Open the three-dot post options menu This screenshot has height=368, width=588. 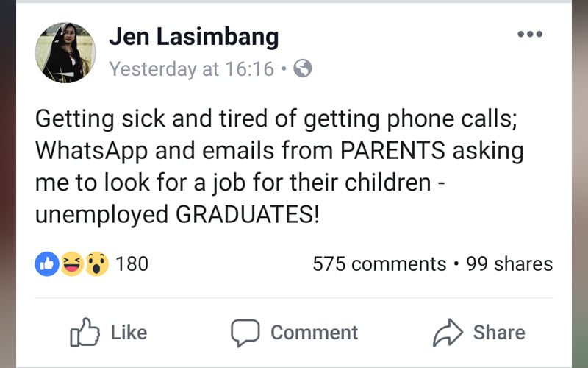point(529,34)
